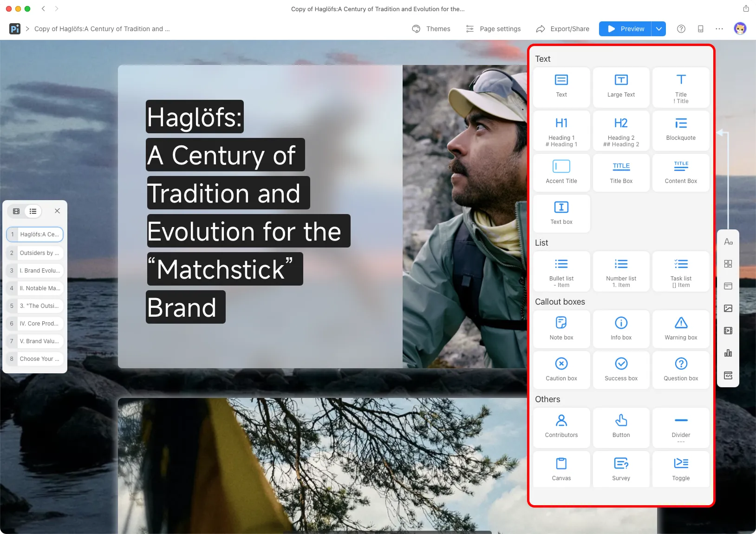The width and height of the screenshot is (756, 534).
Task: Click the hiker photo on the slide
Action: (x=465, y=216)
